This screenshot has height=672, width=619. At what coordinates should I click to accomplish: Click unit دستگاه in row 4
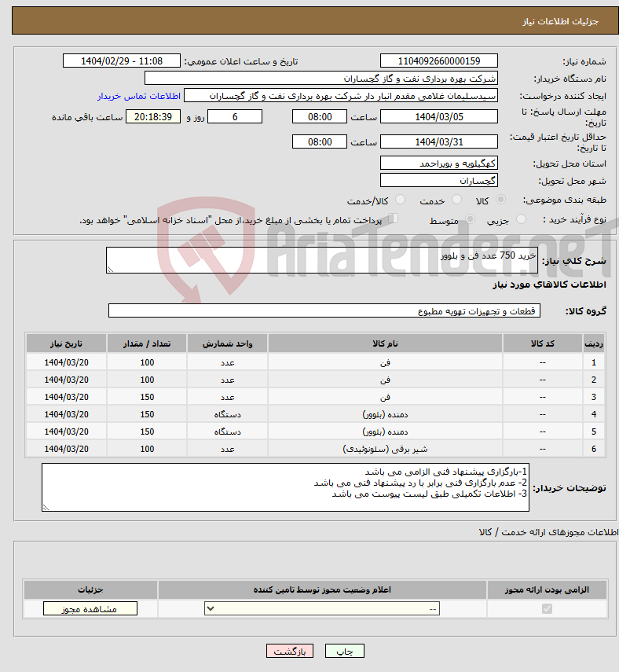click(228, 414)
